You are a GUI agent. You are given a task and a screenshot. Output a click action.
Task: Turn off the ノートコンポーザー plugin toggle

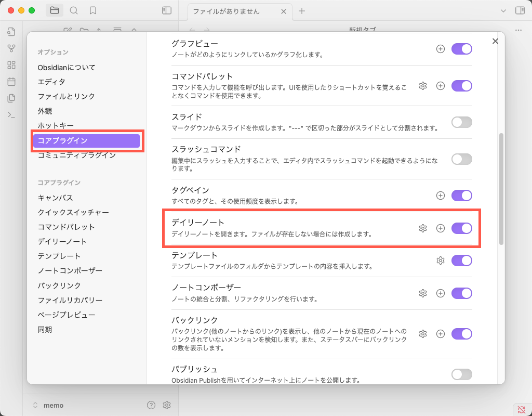[462, 293]
